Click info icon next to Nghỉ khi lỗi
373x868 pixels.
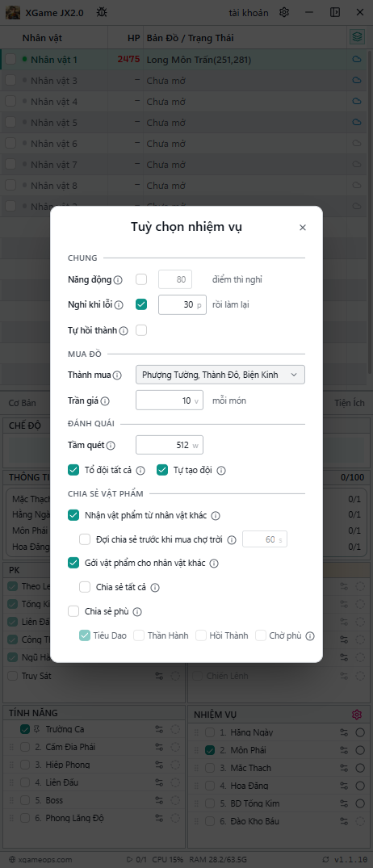[119, 305]
